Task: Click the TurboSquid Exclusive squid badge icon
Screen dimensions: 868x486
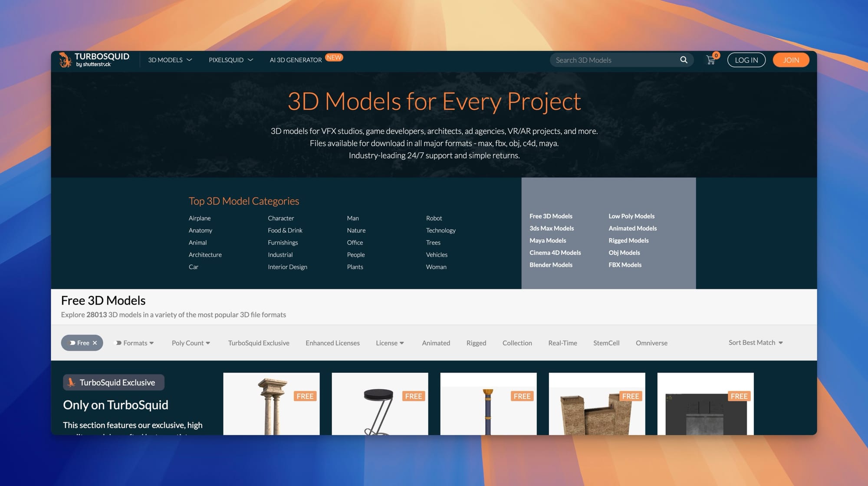Action: pyautogui.click(x=72, y=382)
